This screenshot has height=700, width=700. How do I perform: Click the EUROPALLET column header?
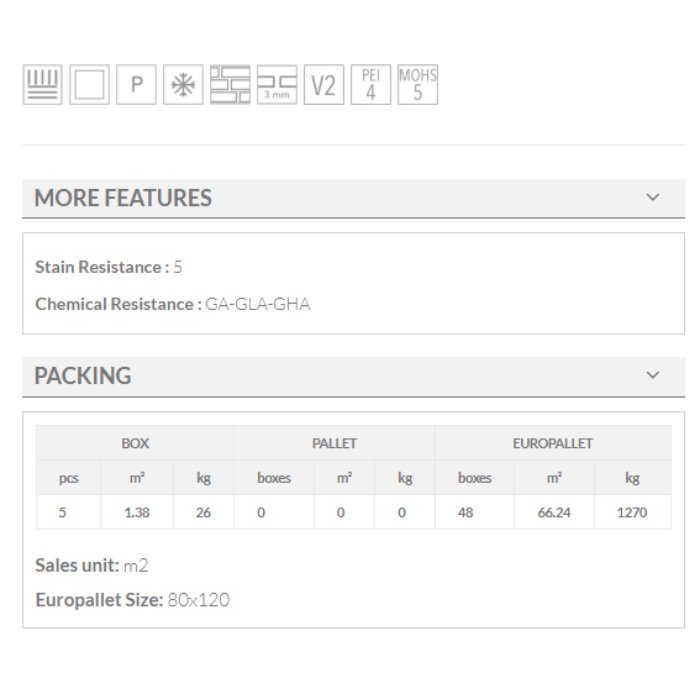coord(553,443)
